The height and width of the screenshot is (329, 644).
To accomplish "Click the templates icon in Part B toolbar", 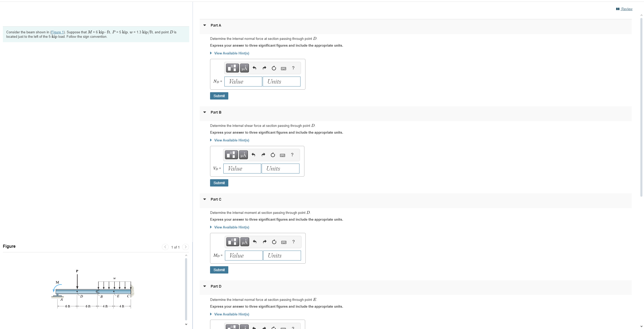I will tap(231, 155).
